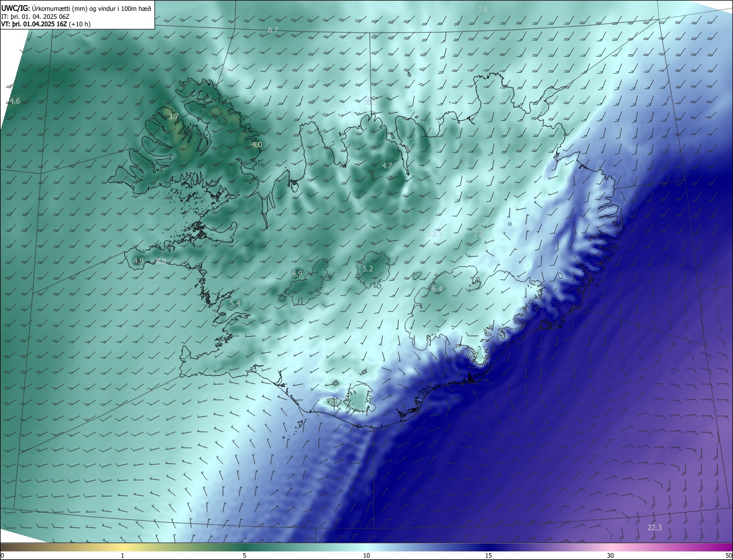733x560 pixels.
Task: Click the colour scale tick label 1
Action: coord(123,555)
